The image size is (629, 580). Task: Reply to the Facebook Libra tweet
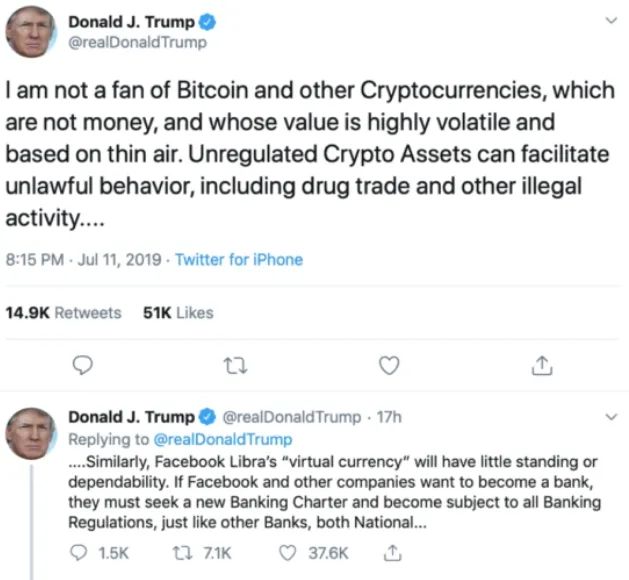pyautogui.click(x=80, y=552)
